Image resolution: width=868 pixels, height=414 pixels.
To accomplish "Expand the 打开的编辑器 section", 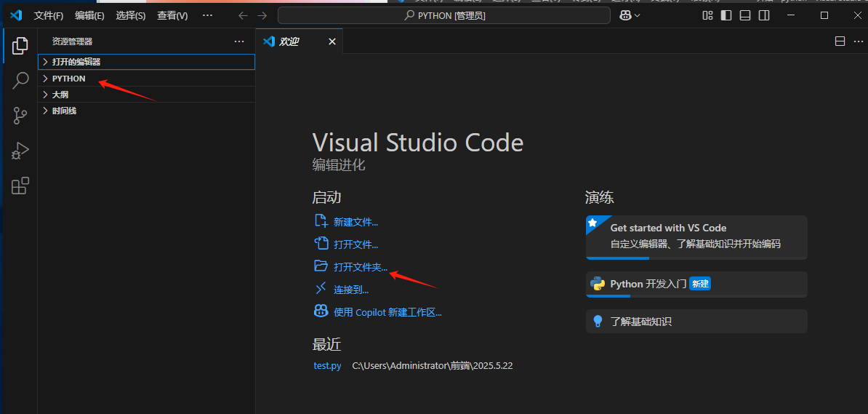I will [146, 62].
